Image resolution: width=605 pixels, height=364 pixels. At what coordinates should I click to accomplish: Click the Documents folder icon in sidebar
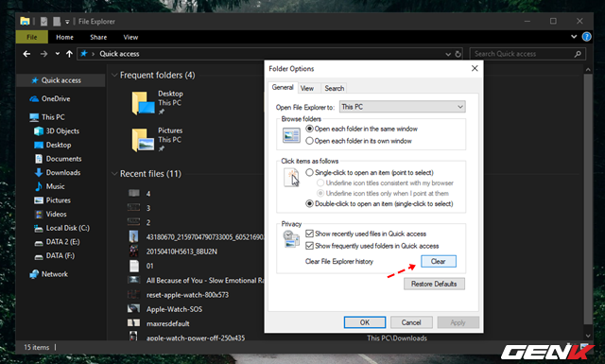click(39, 159)
